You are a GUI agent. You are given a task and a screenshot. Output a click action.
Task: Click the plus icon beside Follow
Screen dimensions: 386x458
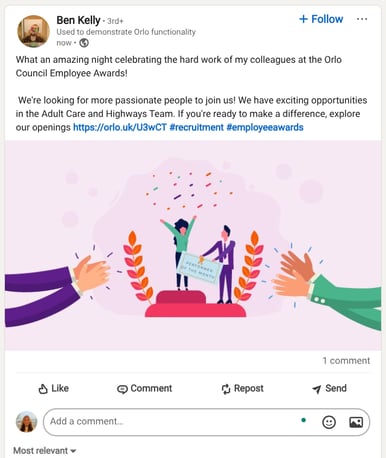(x=303, y=19)
